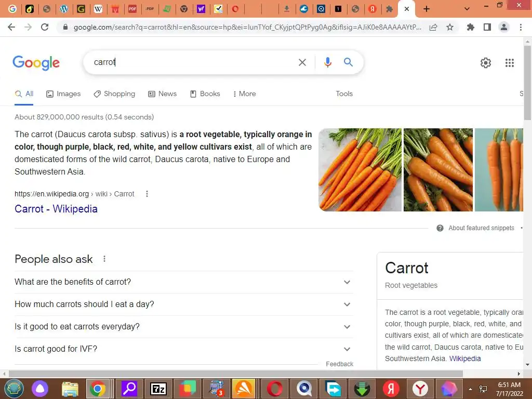Click the share page icon in the address bar
This screenshot has width=532, height=399.
click(x=433, y=27)
